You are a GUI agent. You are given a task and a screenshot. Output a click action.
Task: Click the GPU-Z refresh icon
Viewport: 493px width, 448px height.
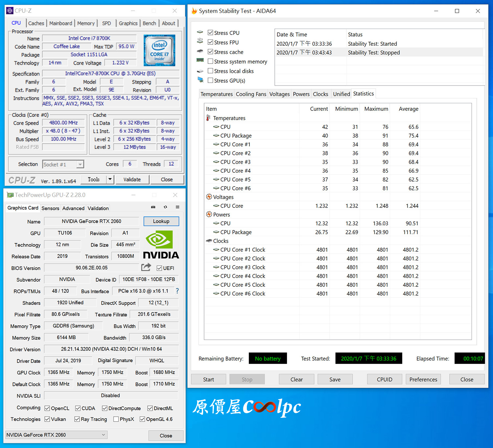(x=165, y=207)
